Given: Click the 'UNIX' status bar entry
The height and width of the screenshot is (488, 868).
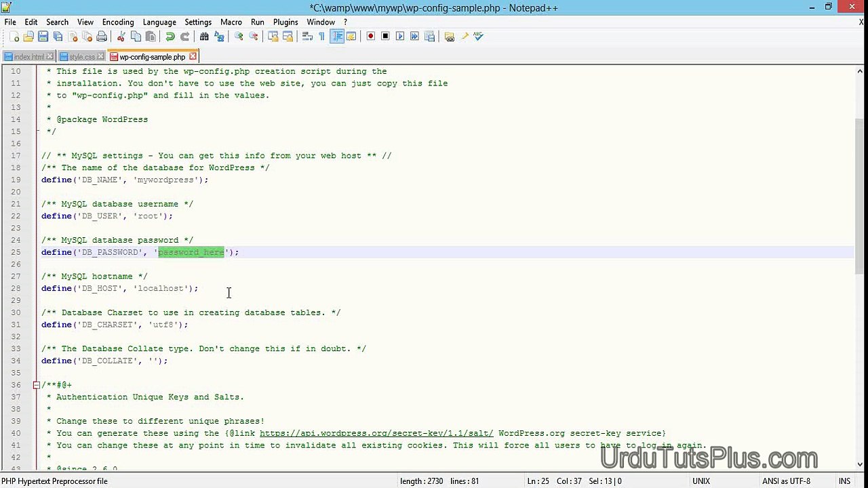Looking at the screenshot, I should pyautogui.click(x=701, y=481).
